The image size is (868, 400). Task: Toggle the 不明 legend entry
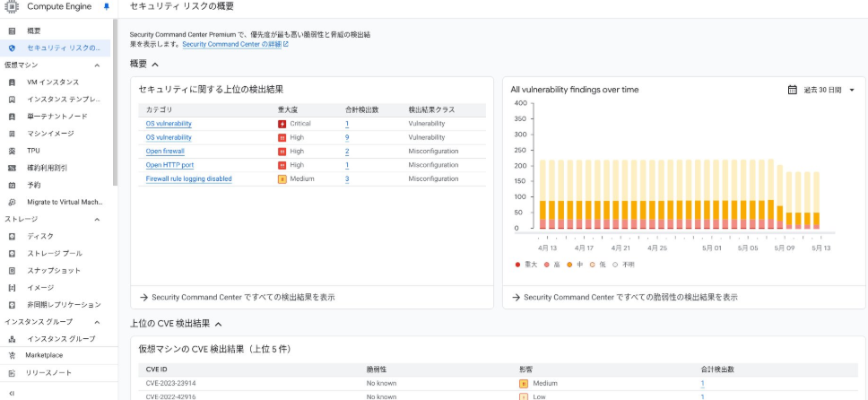tap(623, 265)
